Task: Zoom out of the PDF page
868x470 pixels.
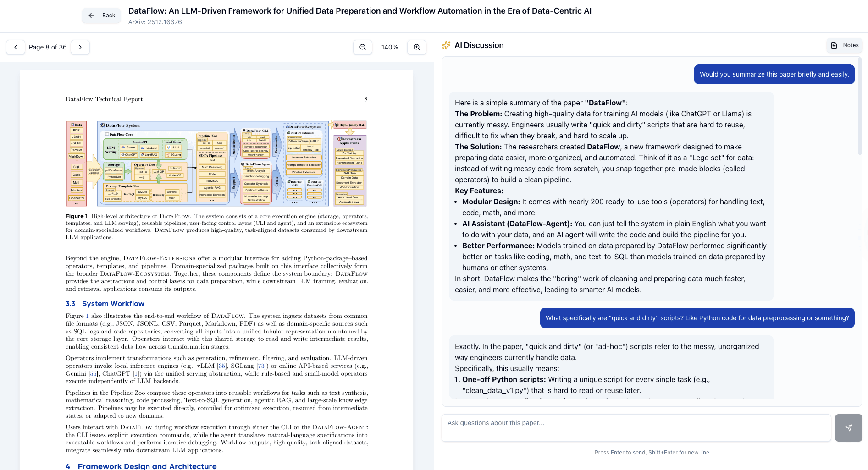Action: (x=362, y=47)
